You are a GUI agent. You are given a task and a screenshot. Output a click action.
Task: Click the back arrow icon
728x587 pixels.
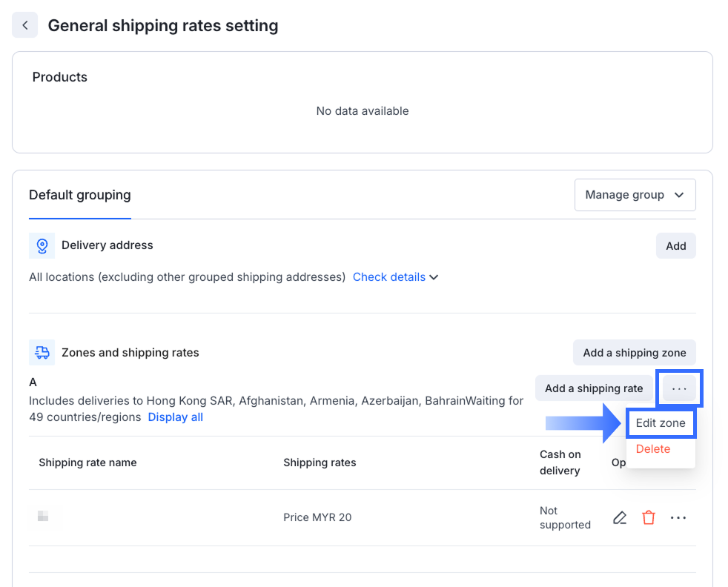pos(24,25)
